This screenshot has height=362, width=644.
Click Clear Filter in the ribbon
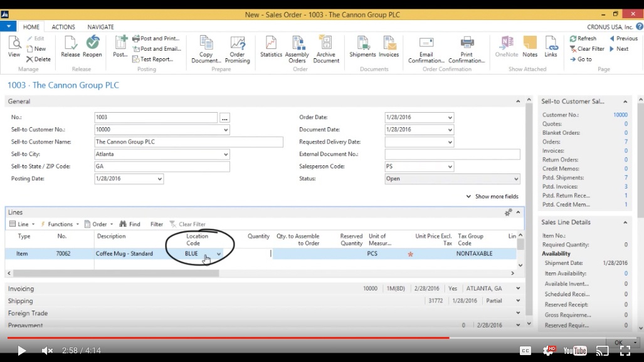click(x=587, y=48)
